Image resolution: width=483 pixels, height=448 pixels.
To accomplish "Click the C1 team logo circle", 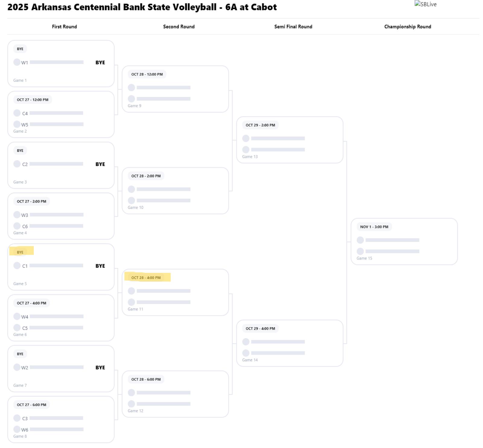I will (x=17, y=266).
